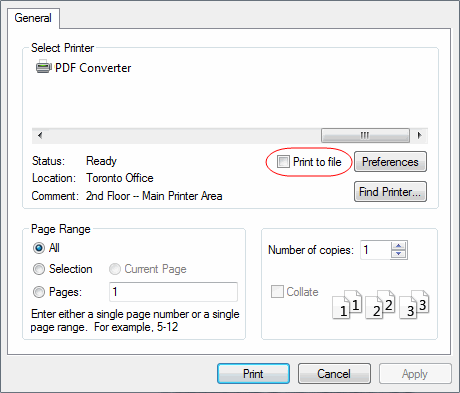Increase number of copies with up arrow

click(x=399, y=246)
